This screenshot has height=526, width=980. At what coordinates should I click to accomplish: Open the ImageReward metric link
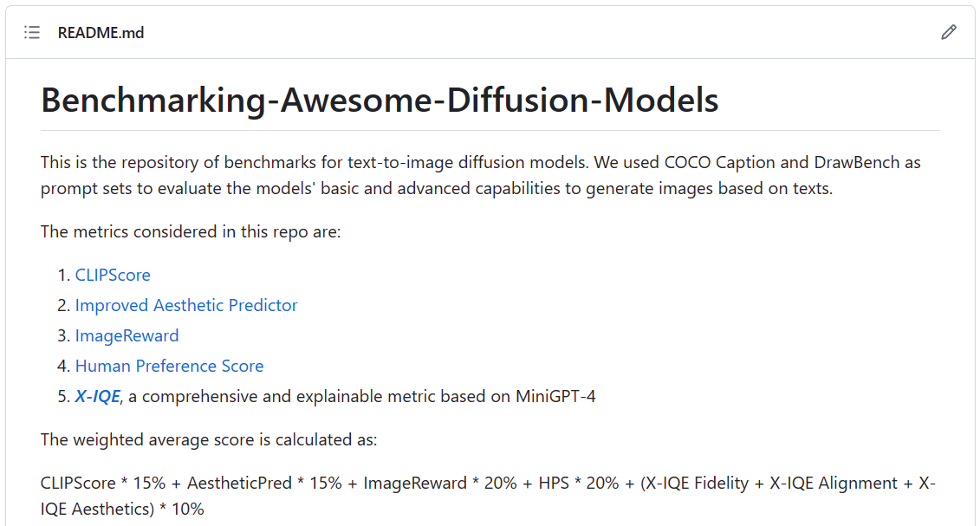tap(127, 335)
